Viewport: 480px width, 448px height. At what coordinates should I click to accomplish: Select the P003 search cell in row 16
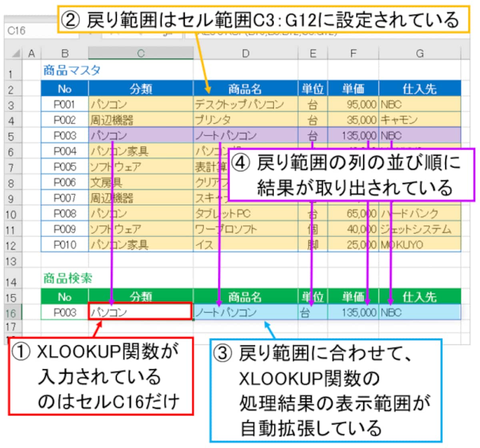click(65, 312)
